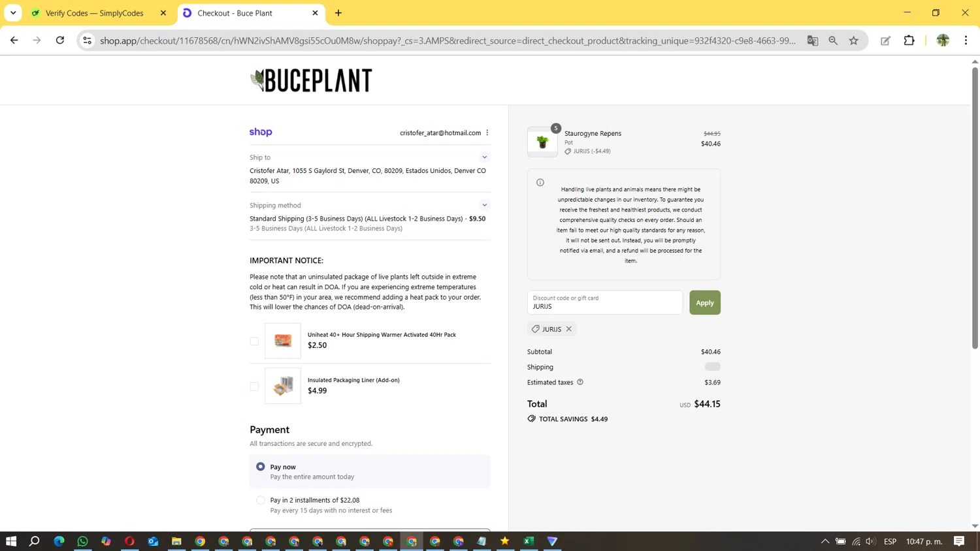The image size is (980, 551).
Task: Open the volume control in system tray
Action: click(870, 541)
